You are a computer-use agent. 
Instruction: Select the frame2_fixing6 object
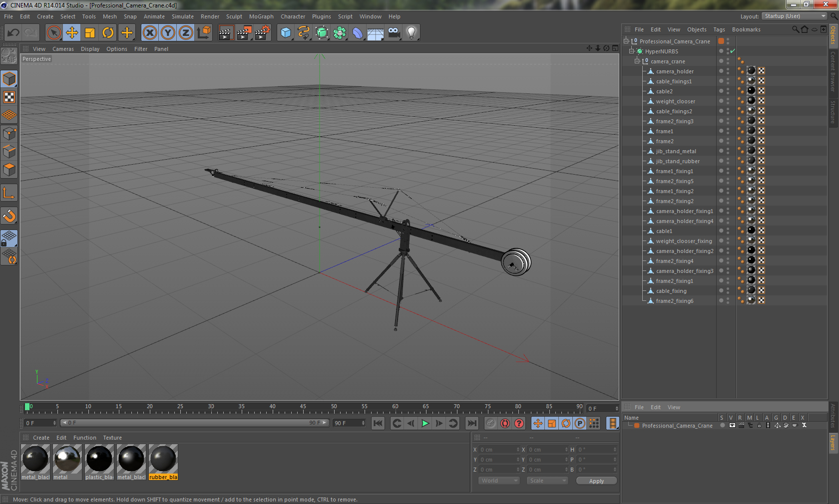pos(675,301)
